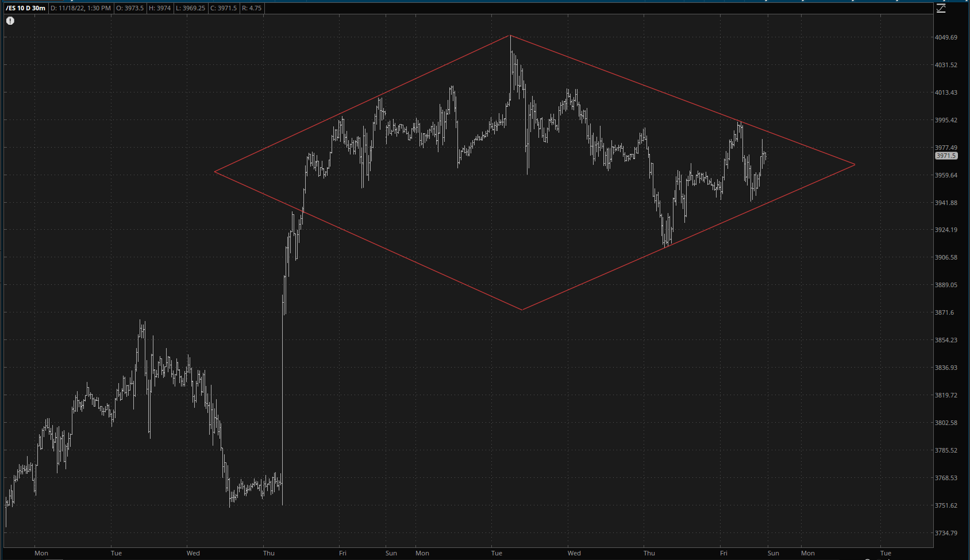Click the 3871.6 price axis label
This screenshot has width=970, height=560.
pos(944,312)
